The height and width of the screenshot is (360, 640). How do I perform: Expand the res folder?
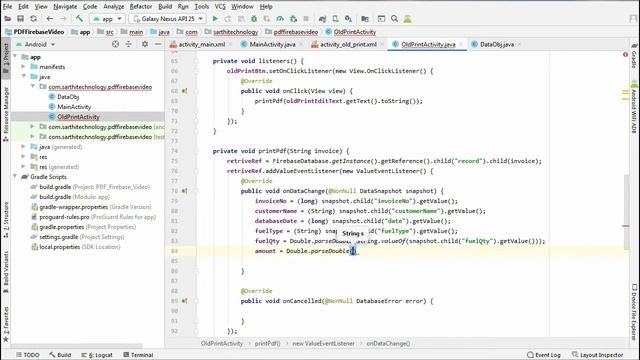23,157
